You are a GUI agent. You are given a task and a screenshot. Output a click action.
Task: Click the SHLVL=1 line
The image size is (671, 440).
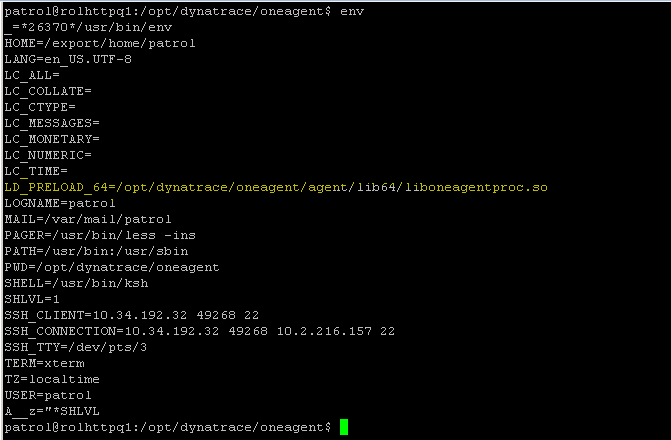(32, 299)
